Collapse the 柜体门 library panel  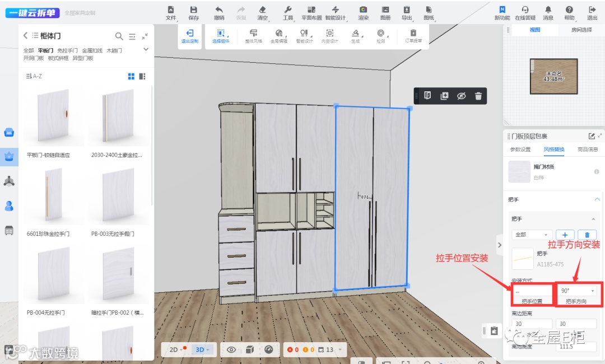(145, 36)
